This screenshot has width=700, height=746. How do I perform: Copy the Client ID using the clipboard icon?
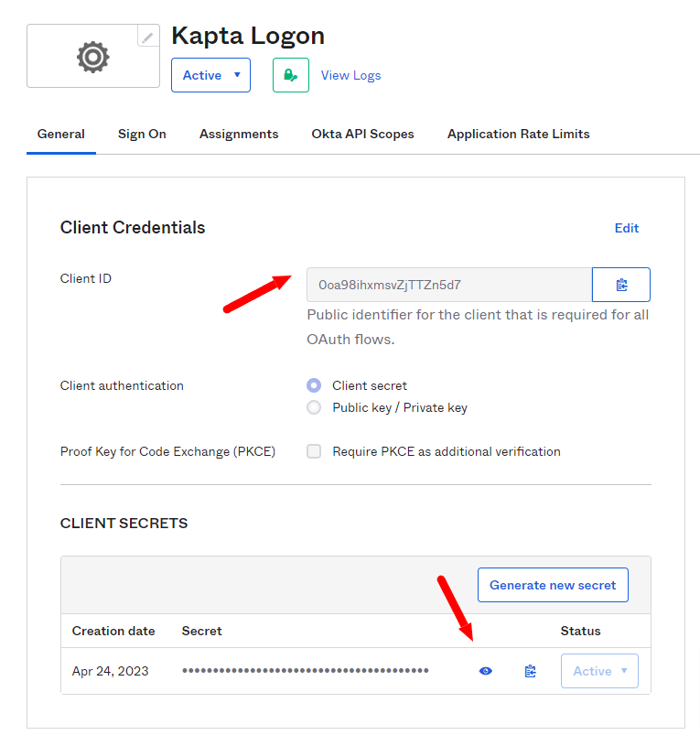(x=620, y=284)
